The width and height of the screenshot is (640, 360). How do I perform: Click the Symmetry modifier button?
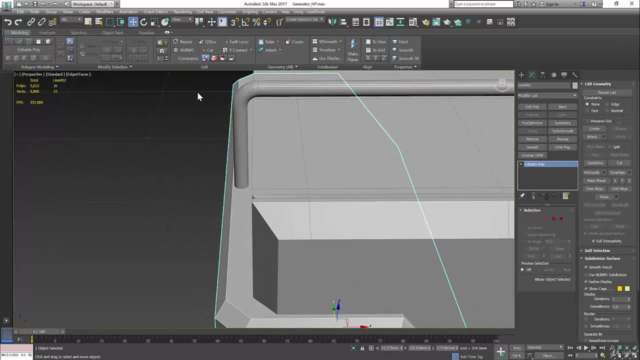click(562, 123)
